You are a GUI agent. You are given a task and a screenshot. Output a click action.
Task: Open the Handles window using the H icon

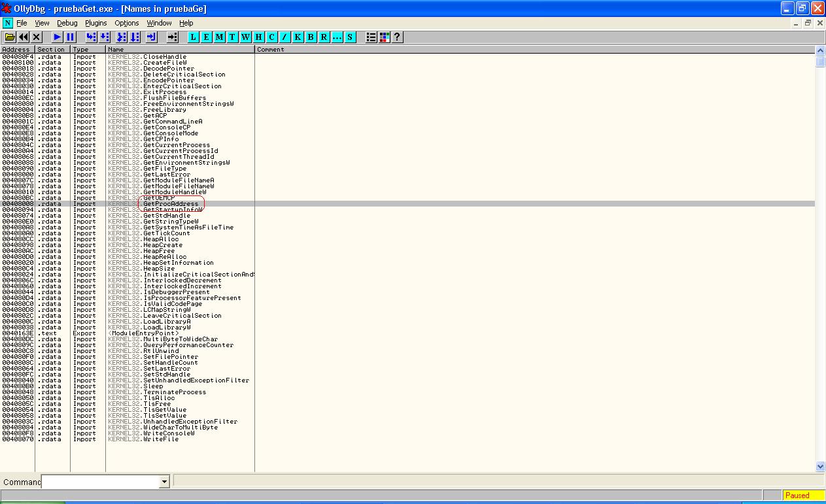tap(258, 37)
